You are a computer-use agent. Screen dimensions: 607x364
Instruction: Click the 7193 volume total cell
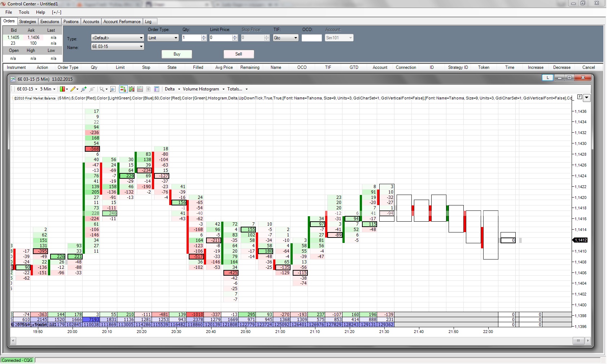pos(91,320)
